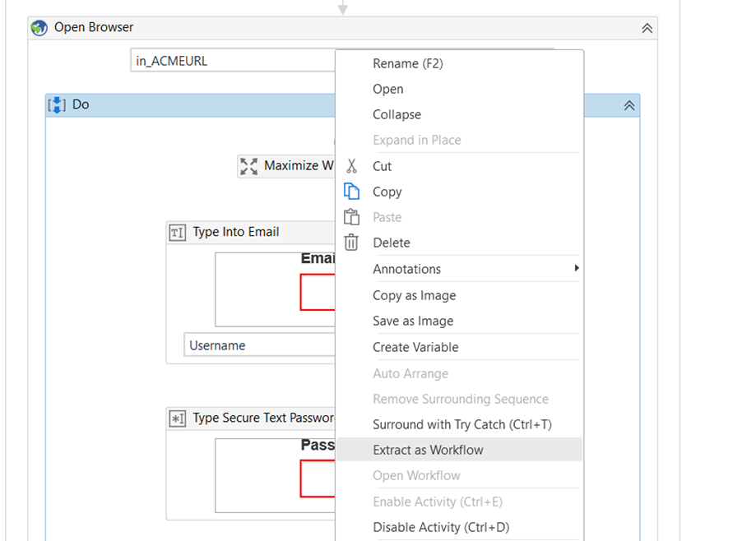Click the Do sequence icon
Viewport: 756px width, 541px height.
coord(57,104)
